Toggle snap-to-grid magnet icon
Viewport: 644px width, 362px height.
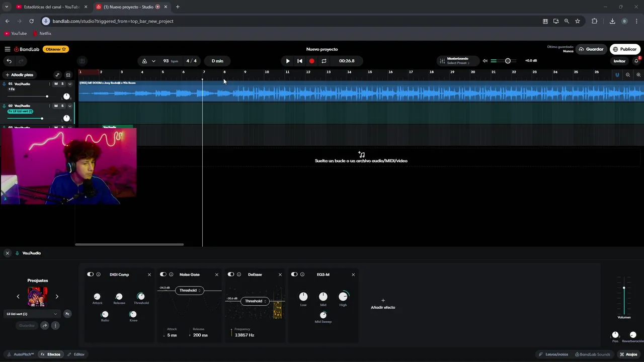point(617,75)
